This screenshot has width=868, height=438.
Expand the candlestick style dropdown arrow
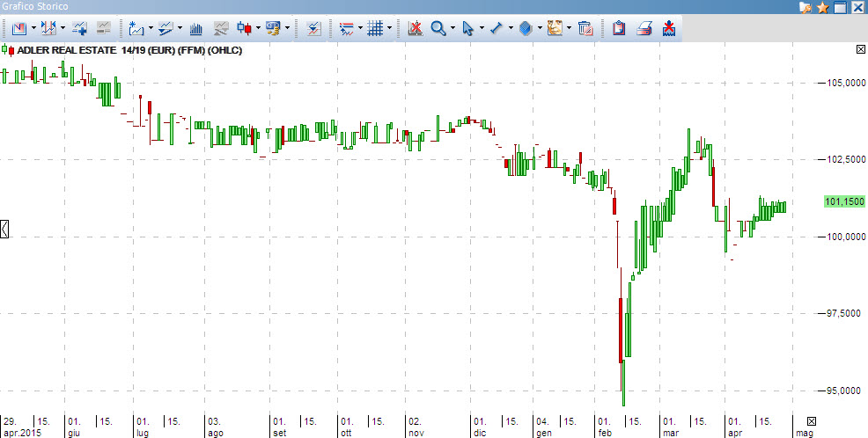259,28
